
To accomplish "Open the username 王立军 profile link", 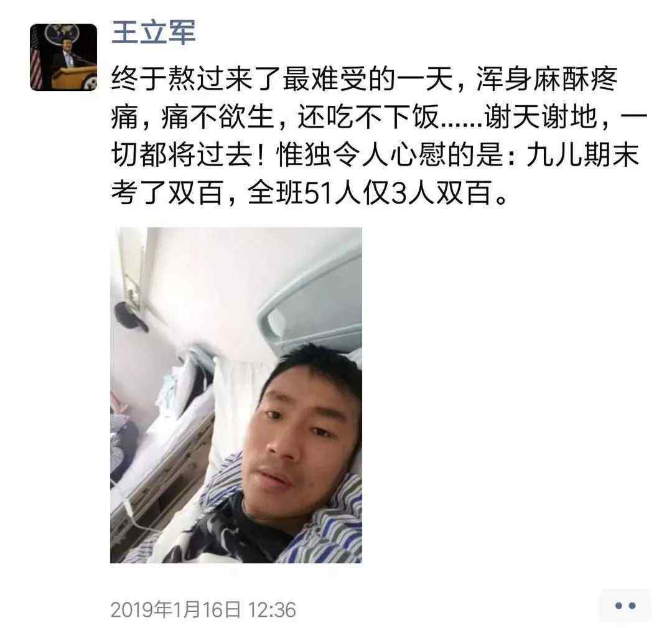I will point(154,32).
